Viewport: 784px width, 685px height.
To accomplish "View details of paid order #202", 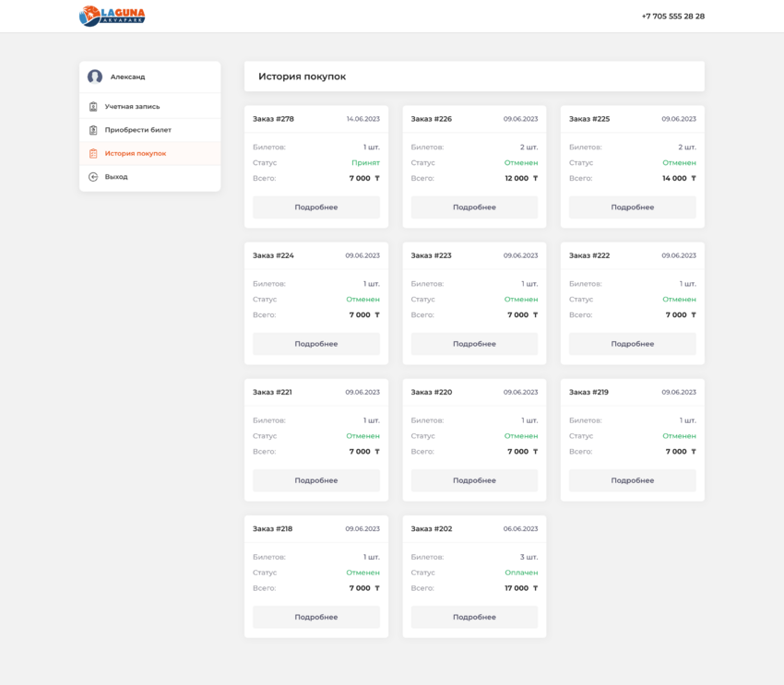I will pos(474,617).
